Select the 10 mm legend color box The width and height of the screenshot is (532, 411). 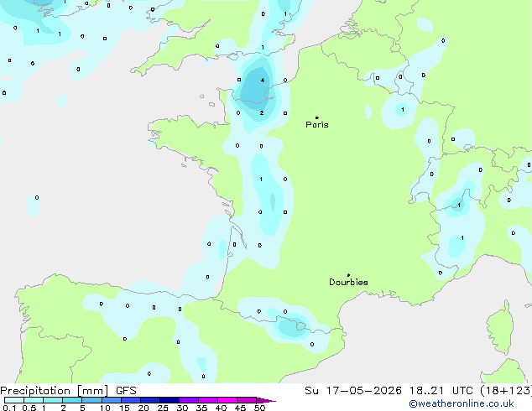click(x=111, y=400)
